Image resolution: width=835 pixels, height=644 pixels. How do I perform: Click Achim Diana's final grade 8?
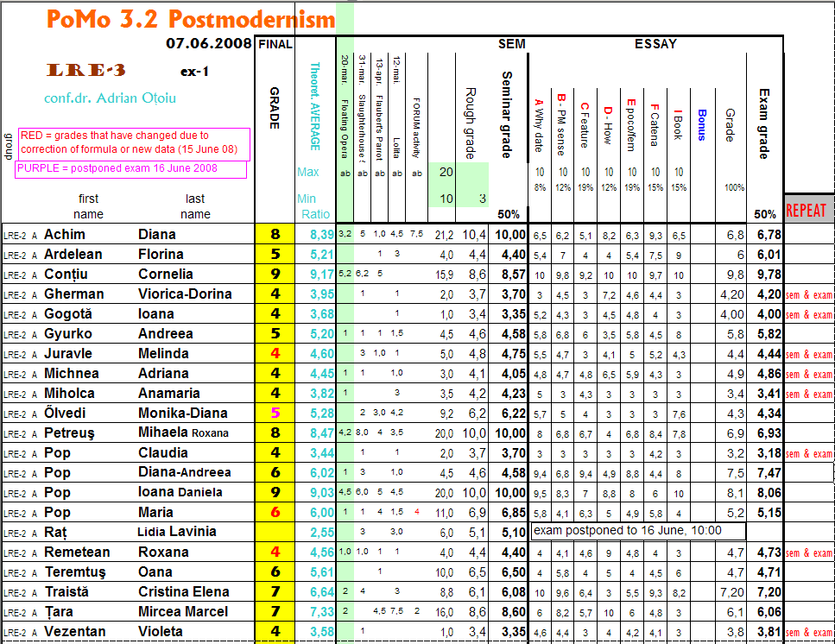click(275, 234)
